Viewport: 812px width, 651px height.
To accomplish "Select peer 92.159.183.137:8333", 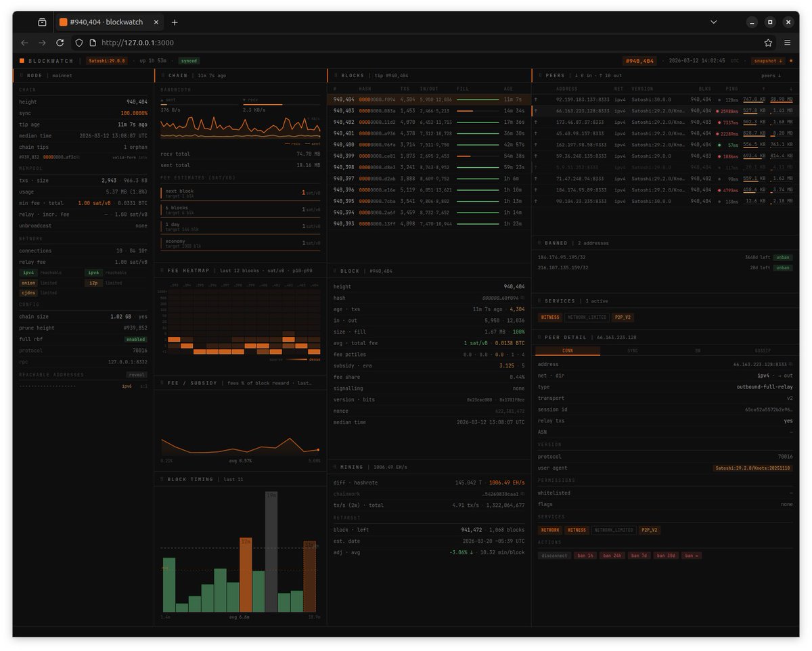I will (x=665, y=99).
